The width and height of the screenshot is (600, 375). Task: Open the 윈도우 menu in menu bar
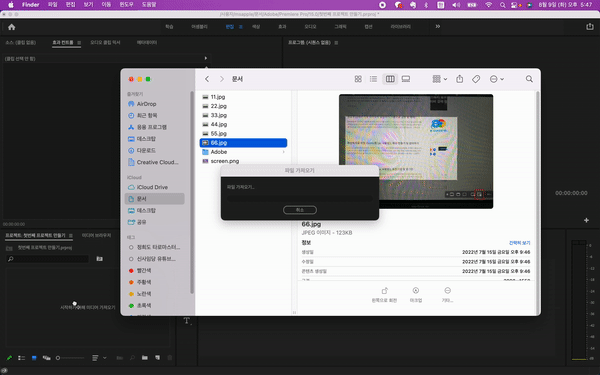[x=126, y=5]
